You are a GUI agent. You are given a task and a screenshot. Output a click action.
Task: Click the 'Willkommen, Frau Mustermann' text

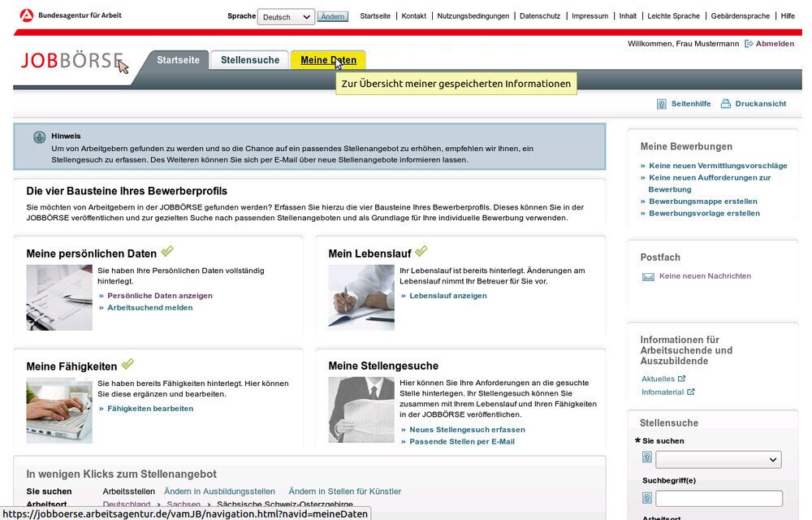click(683, 44)
